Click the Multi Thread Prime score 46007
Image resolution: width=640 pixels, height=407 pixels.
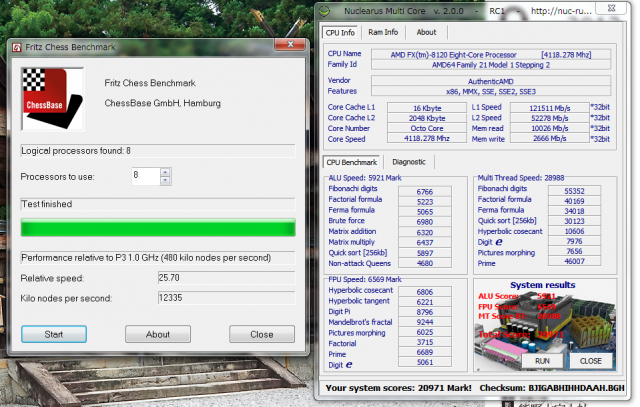tap(574, 261)
